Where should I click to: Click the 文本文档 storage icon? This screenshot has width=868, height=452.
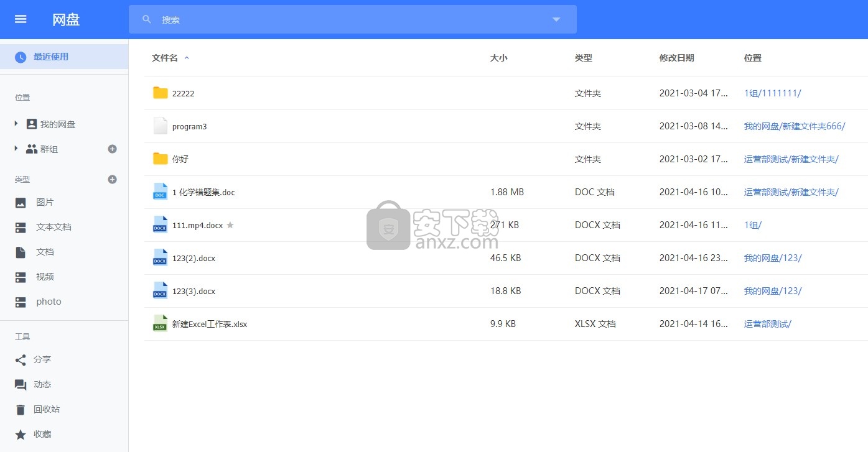coord(21,227)
